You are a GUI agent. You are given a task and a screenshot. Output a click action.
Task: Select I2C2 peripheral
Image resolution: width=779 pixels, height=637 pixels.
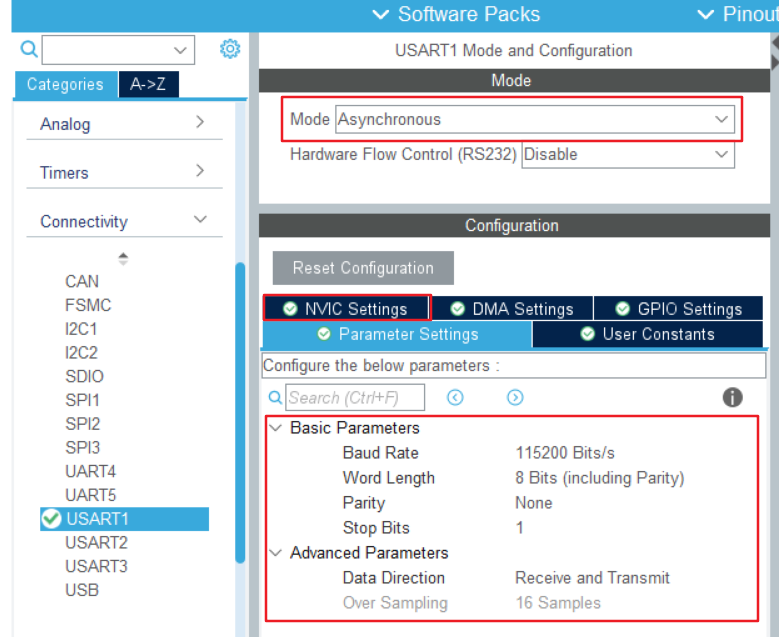pyautogui.click(x=81, y=353)
